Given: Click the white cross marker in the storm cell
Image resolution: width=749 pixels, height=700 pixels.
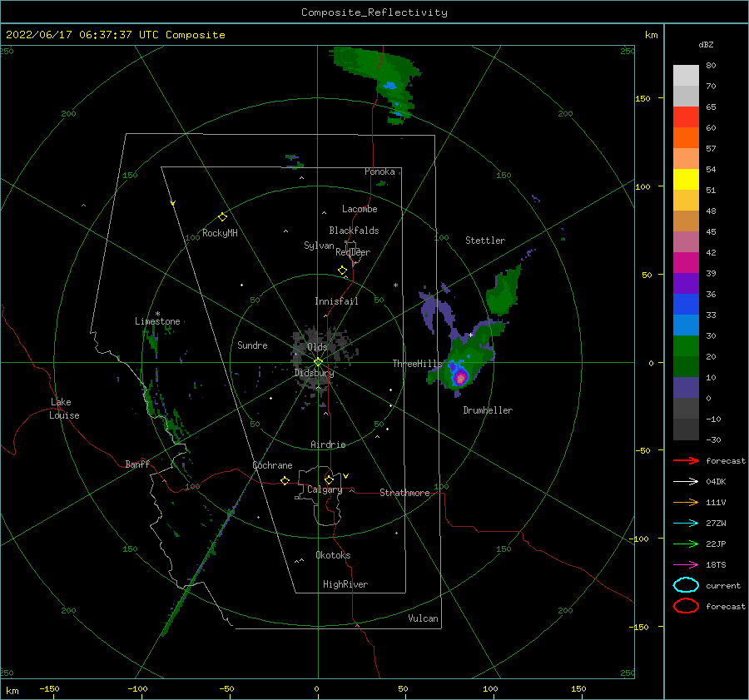Looking at the screenshot, I should pyautogui.click(x=471, y=335).
